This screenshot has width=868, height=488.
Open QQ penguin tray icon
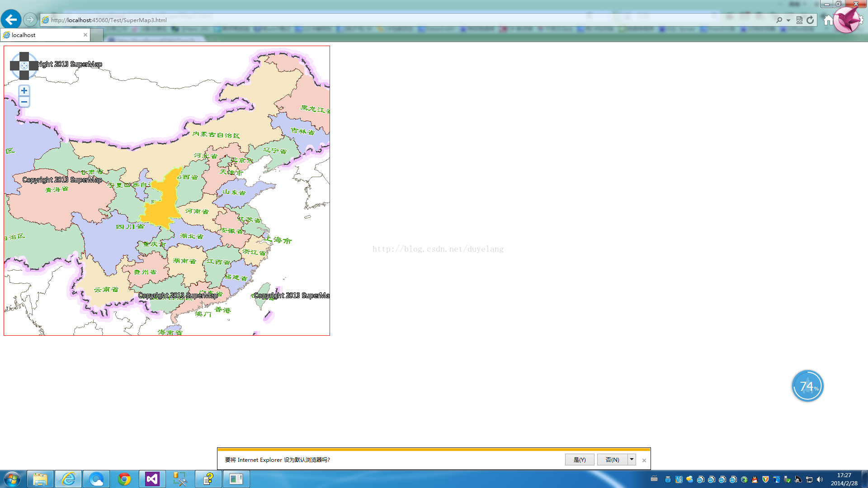[x=755, y=479]
